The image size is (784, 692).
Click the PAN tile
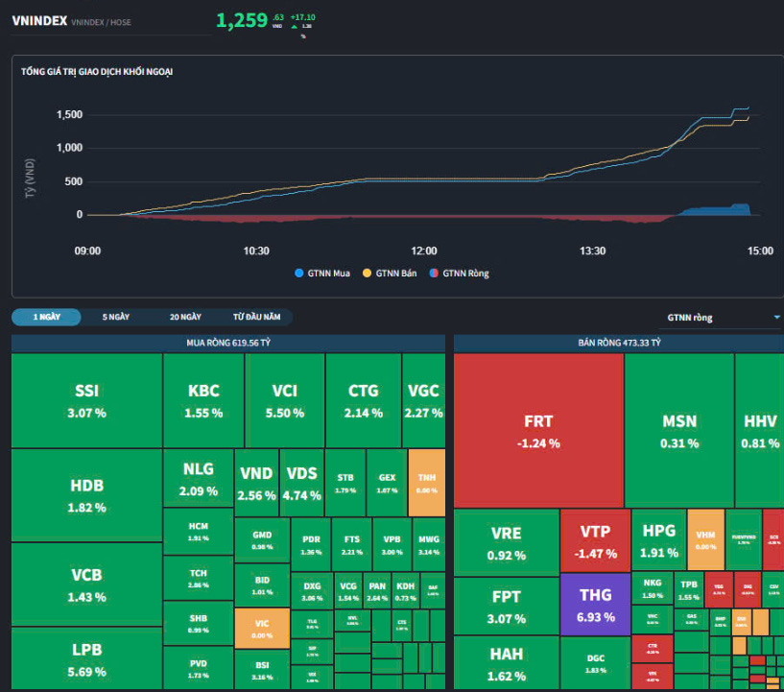377,591
